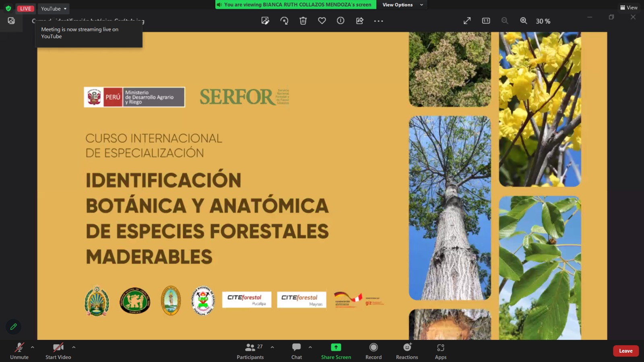Click the green leaves photo
Screen dimensions: 644x362
540,268
